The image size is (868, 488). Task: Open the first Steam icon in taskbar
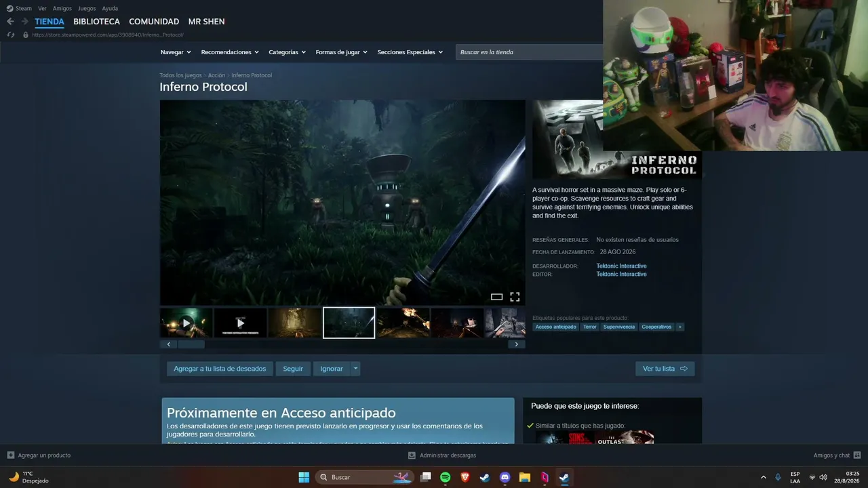coord(485,477)
